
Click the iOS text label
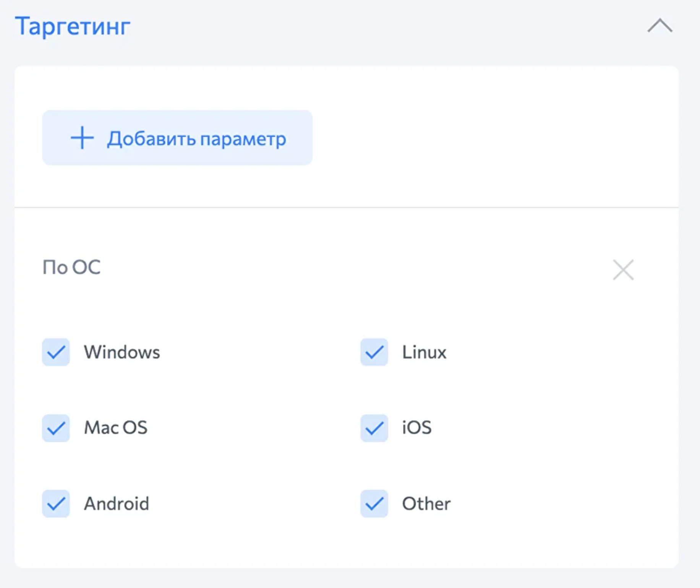pyautogui.click(x=417, y=428)
